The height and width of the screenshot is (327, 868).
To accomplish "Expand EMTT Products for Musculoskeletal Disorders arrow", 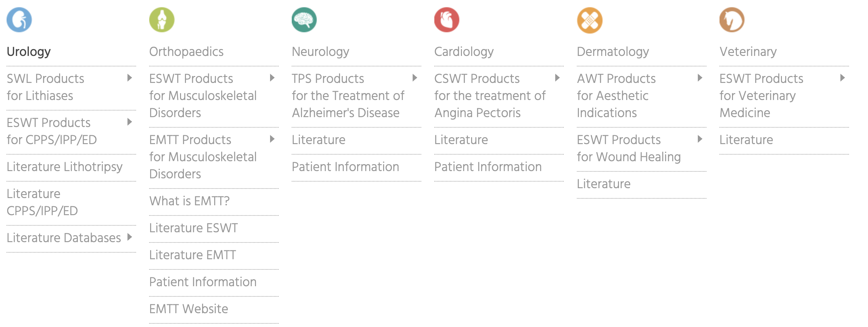I will [x=272, y=139].
